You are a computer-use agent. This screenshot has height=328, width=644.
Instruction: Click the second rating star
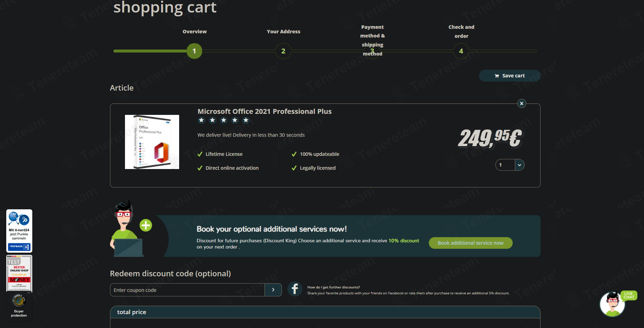(x=212, y=120)
